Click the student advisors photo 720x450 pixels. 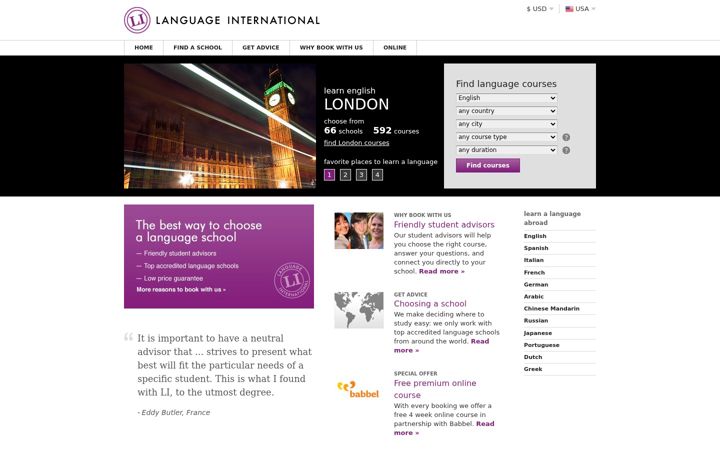[359, 231]
